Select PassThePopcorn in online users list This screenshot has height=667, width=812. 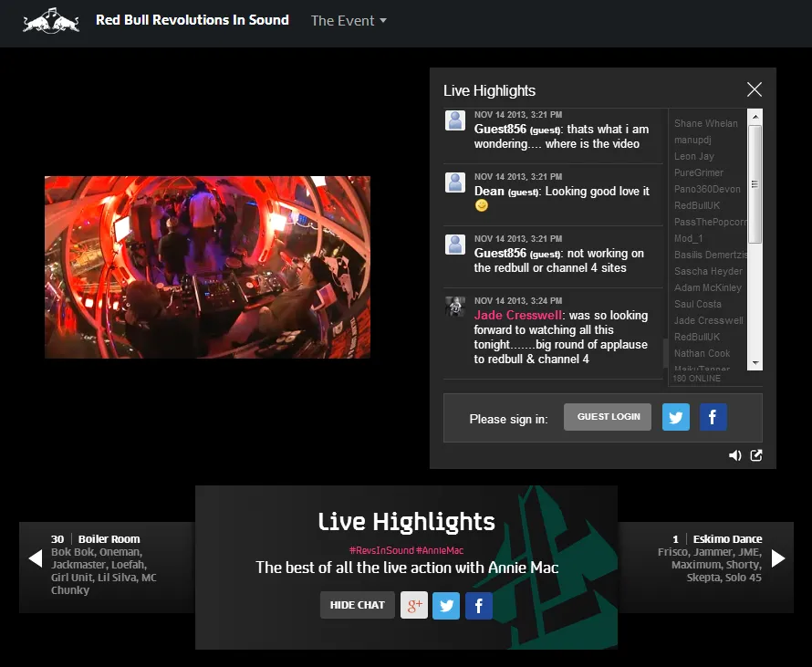coord(710,222)
